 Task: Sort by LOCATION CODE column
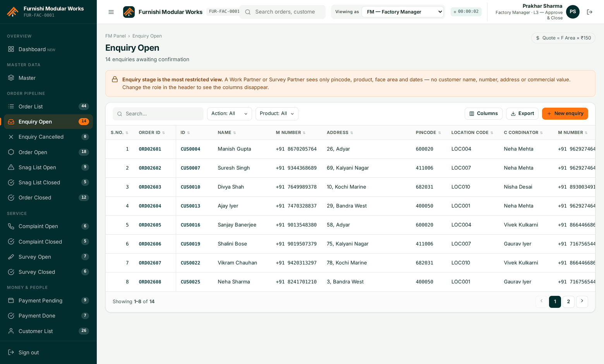pos(472,132)
